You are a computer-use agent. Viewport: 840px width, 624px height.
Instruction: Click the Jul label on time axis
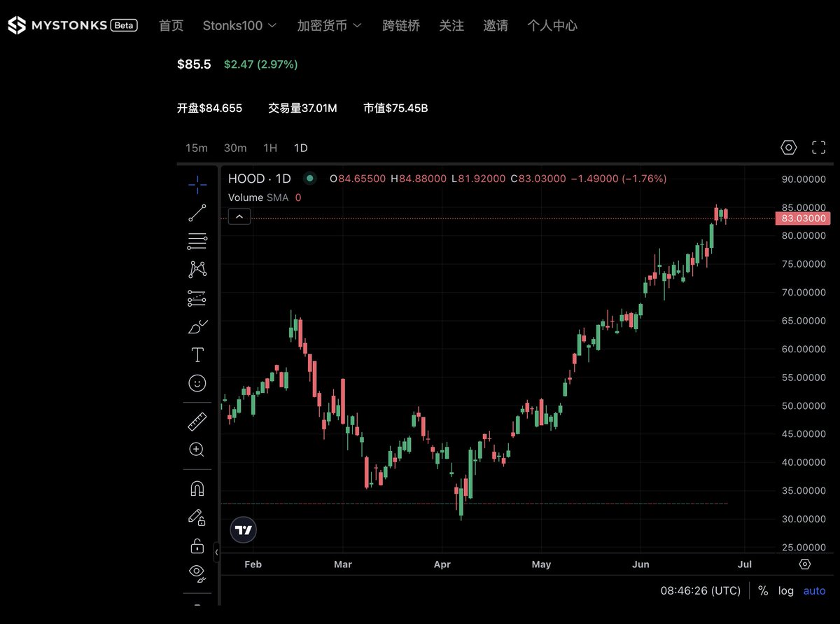pos(745,564)
